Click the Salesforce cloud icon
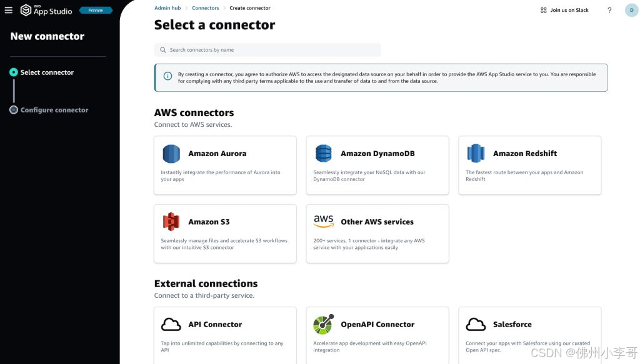 476,325
